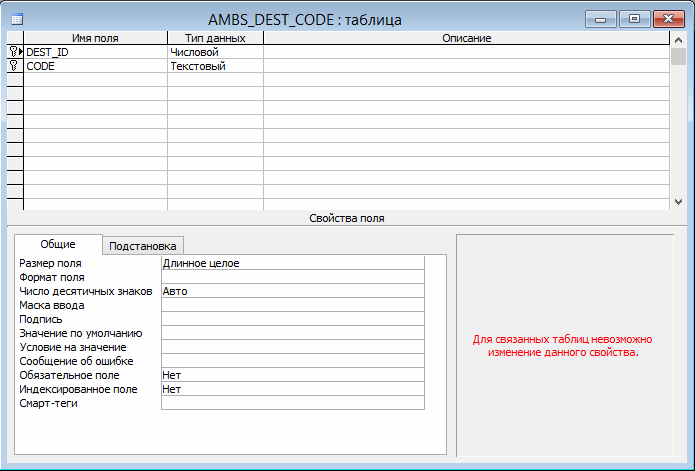
Task: Select the CODE row via its key selector
Action: (15, 66)
